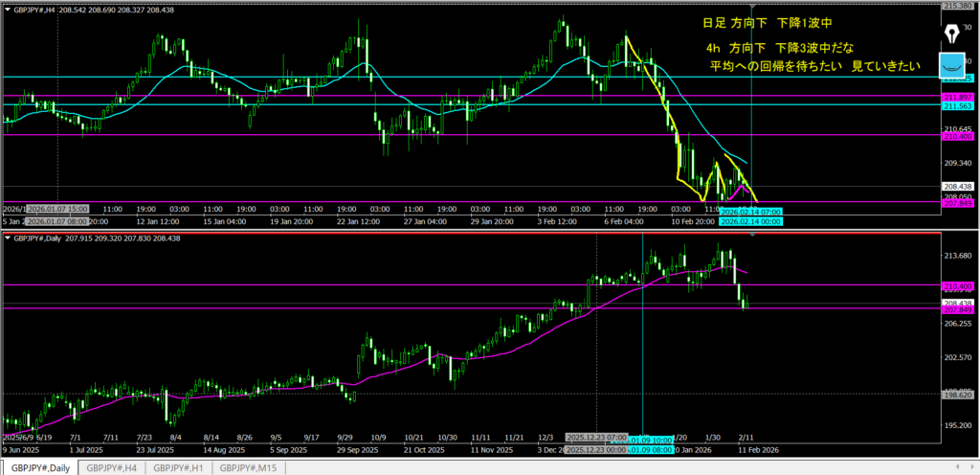
Task: Activate the GBPJPY#,Daily tab
Action: [39, 467]
